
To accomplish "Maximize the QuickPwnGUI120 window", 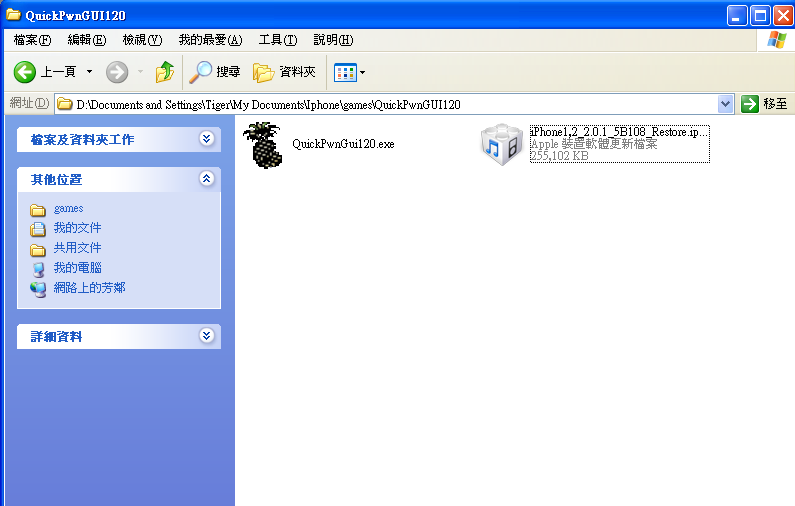I will (x=761, y=15).
